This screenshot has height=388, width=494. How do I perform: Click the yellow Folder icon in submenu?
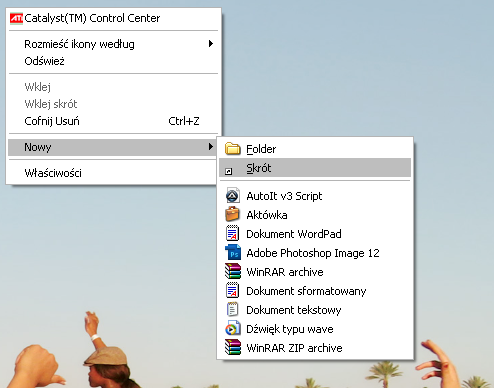click(x=233, y=149)
